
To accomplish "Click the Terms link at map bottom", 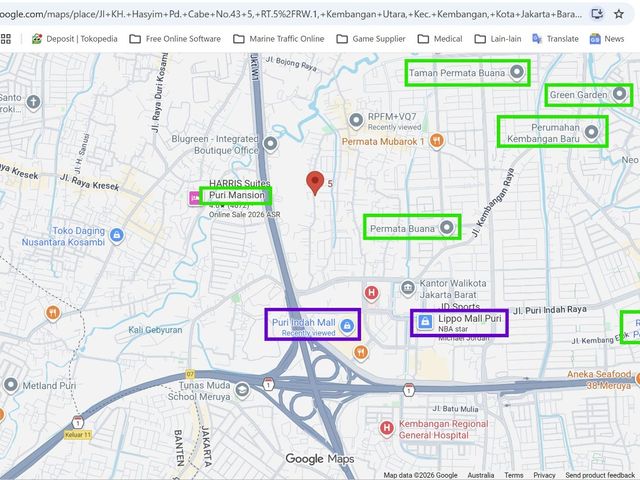I will coord(513,475).
